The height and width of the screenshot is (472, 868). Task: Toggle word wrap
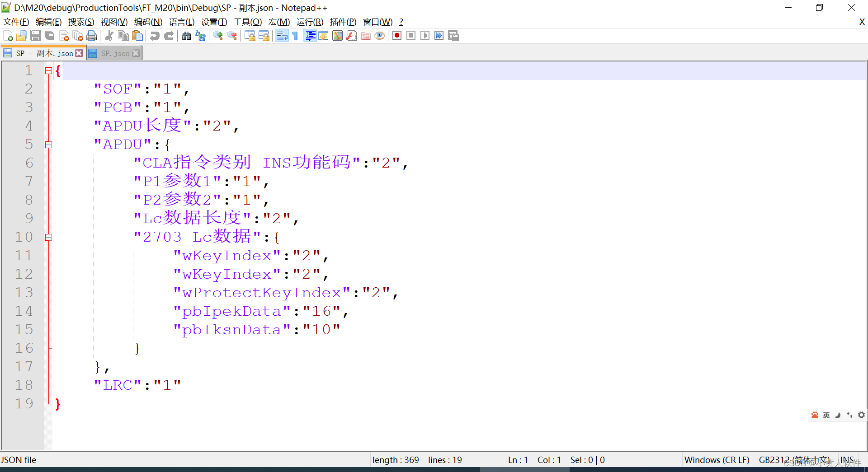pos(282,36)
